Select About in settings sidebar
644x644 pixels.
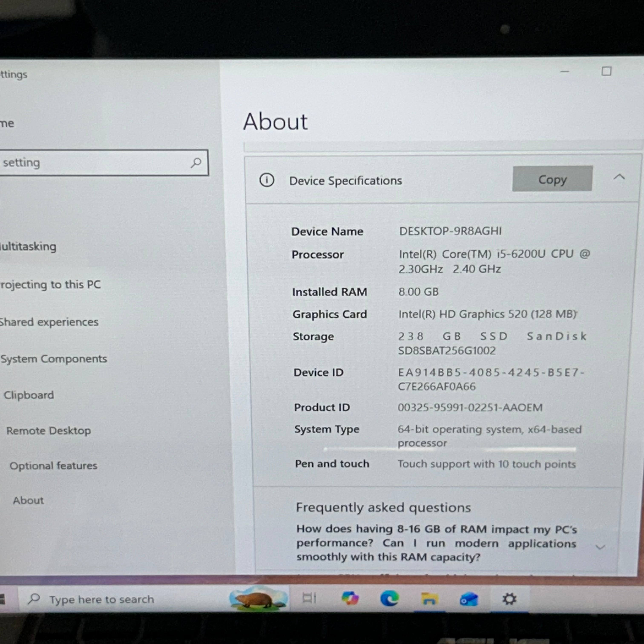(28, 500)
